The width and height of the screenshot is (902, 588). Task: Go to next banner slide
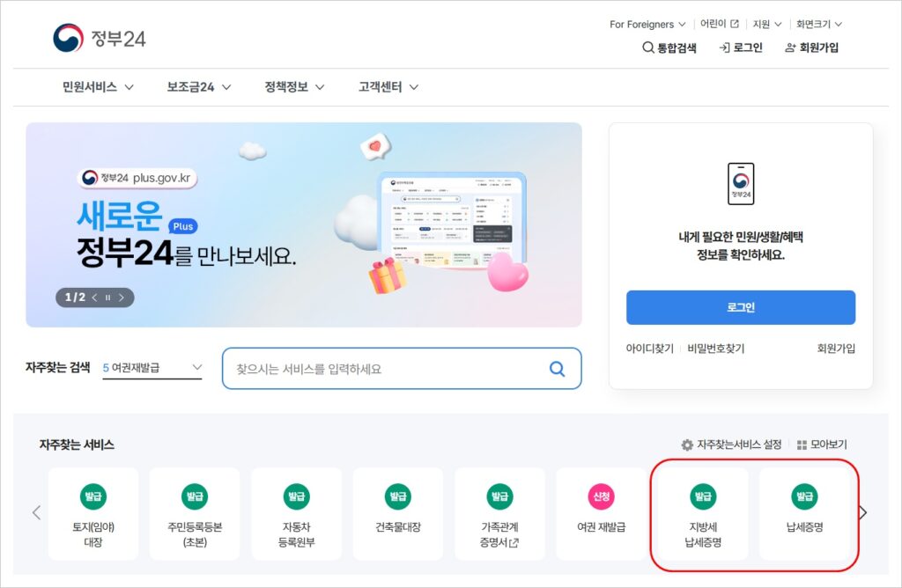[122, 298]
